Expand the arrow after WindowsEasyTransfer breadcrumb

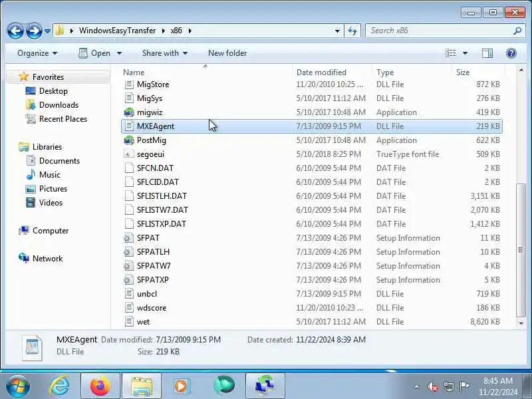[163, 31]
